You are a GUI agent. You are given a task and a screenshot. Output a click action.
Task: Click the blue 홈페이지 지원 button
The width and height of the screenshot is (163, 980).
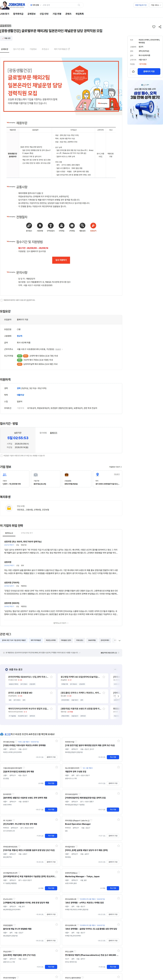(149, 72)
